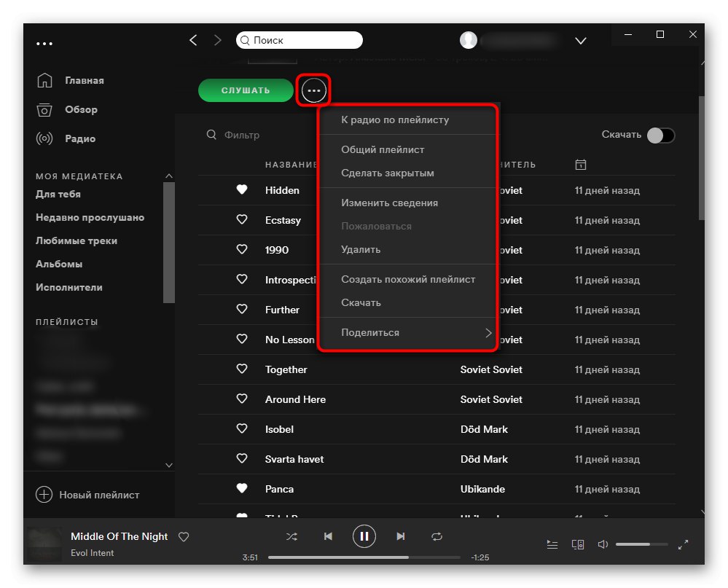
Task: Toggle the Скачать download switch
Action: click(x=661, y=135)
